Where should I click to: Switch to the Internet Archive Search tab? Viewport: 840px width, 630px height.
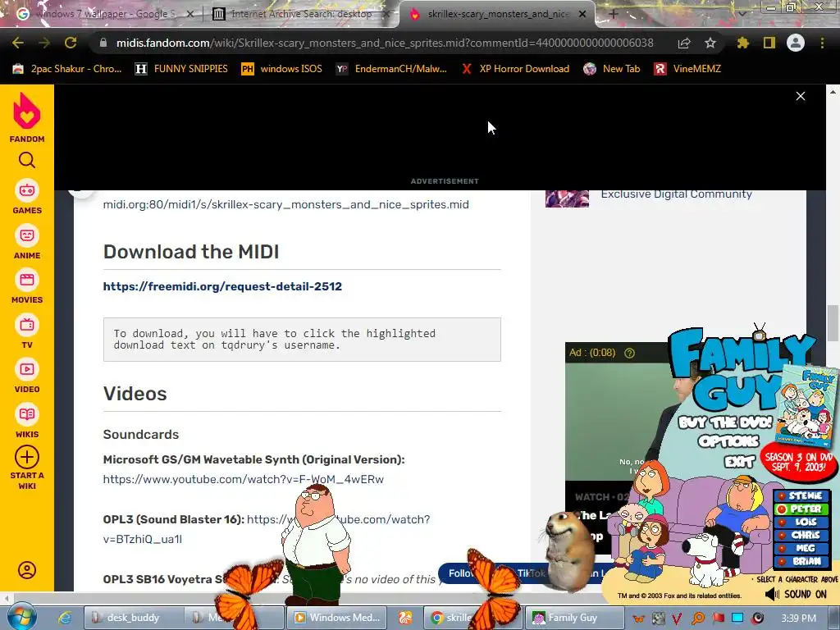tap(301, 14)
